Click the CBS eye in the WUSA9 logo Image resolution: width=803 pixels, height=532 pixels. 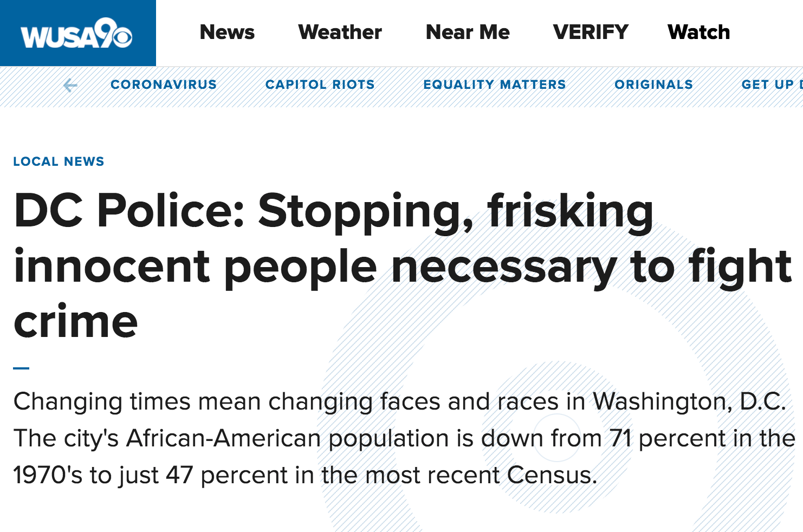point(123,36)
